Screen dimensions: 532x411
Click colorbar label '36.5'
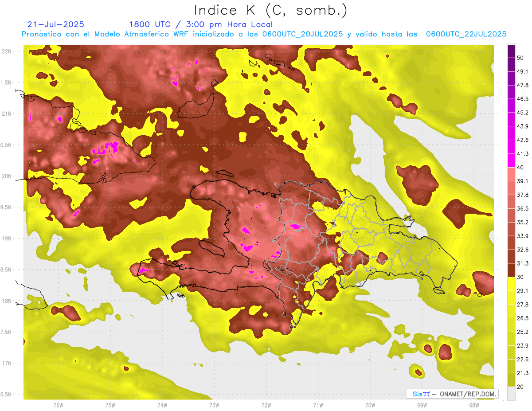[x=523, y=208]
